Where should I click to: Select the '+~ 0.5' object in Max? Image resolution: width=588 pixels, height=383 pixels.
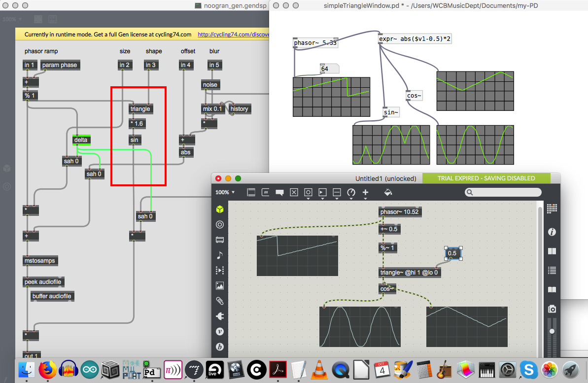[x=389, y=229]
